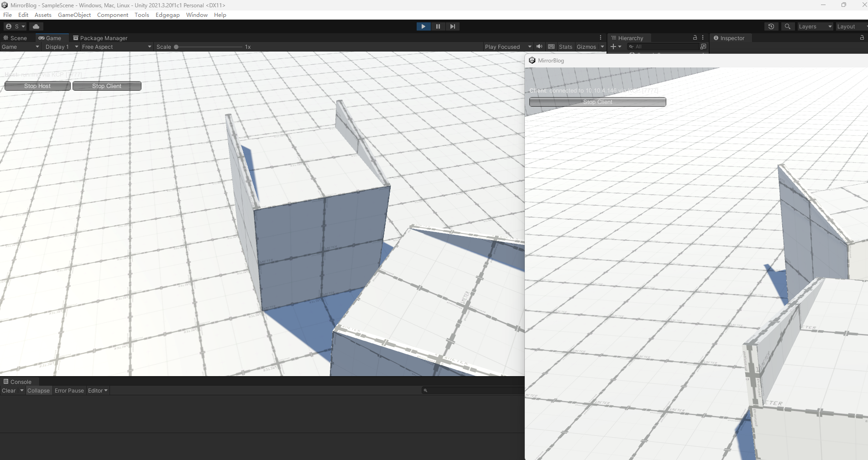The image size is (868, 460).
Task: Click the Console search field
Action: pyautogui.click(x=473, y=390)
